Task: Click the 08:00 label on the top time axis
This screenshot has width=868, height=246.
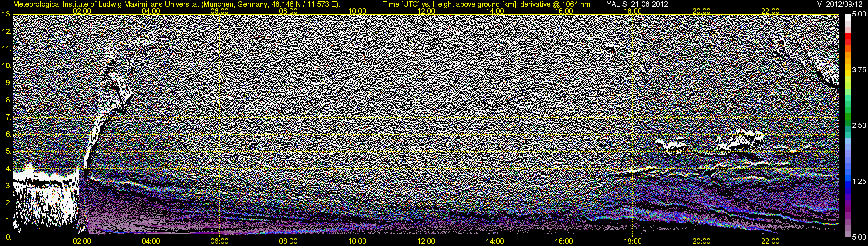Action: [288, 11]
